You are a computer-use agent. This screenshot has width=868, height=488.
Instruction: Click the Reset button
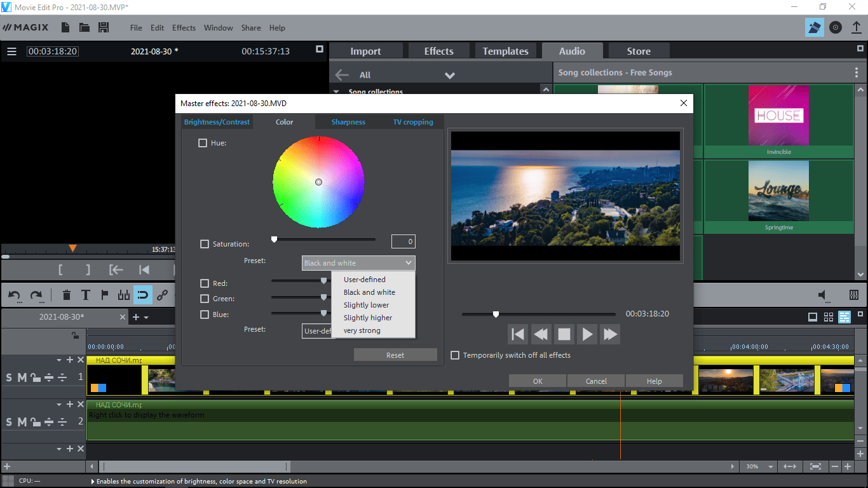click(x=395, y=355)
